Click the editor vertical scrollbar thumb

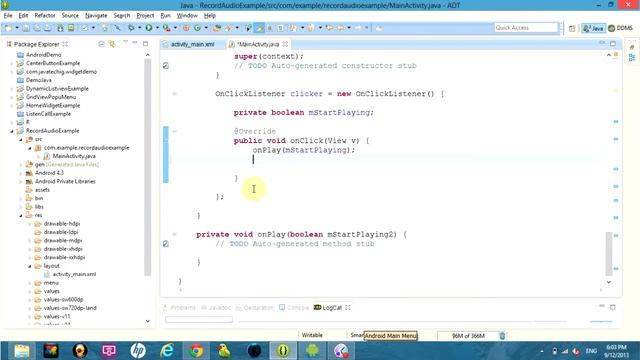click(x=609, y=253)
